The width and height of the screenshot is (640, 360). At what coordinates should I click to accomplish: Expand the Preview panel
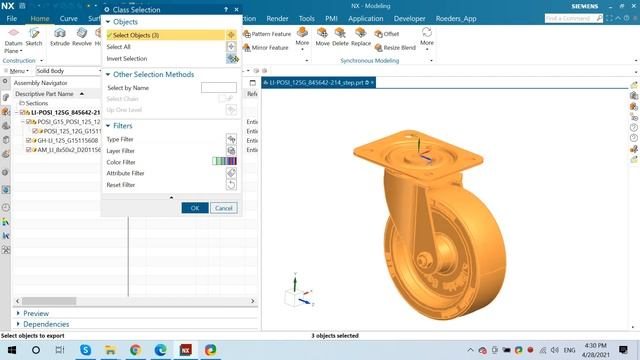18,313
